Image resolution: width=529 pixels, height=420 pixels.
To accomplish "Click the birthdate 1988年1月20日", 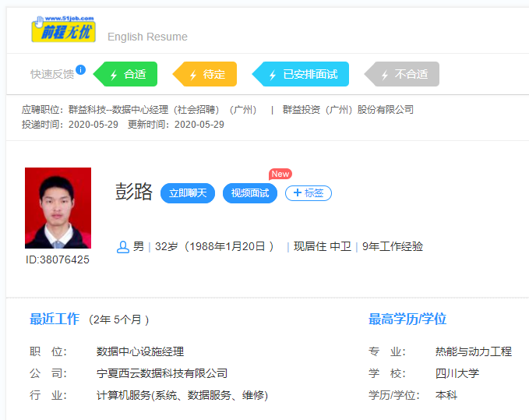I will pos(227,246).
